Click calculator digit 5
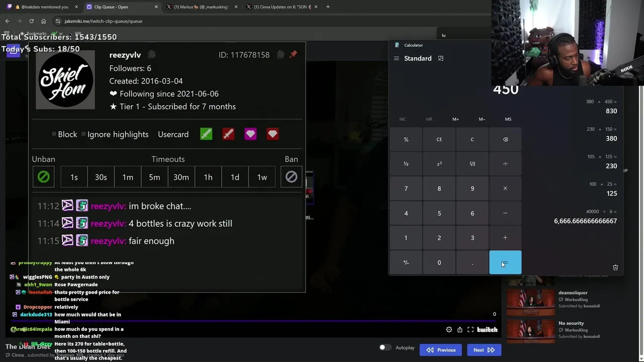 (439, 213)
